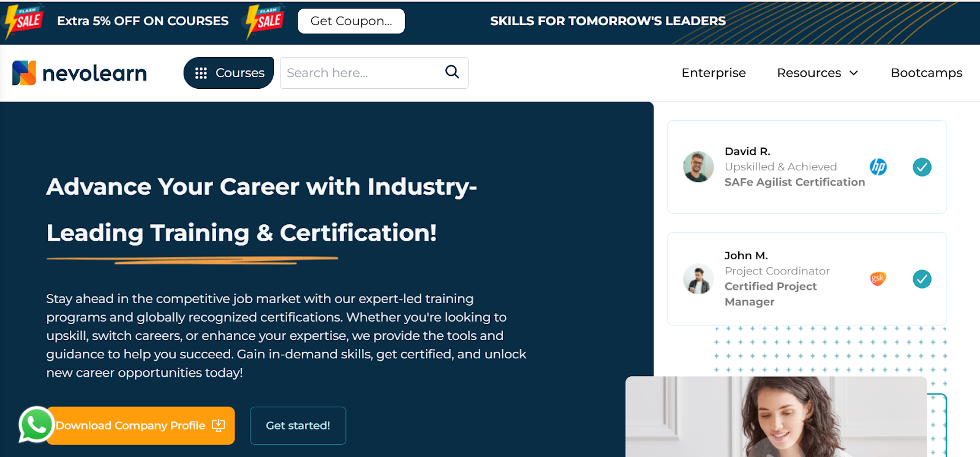Click the first Flash Sale badge
This screenshot has height=457, width=980.
tap(23, 21)
